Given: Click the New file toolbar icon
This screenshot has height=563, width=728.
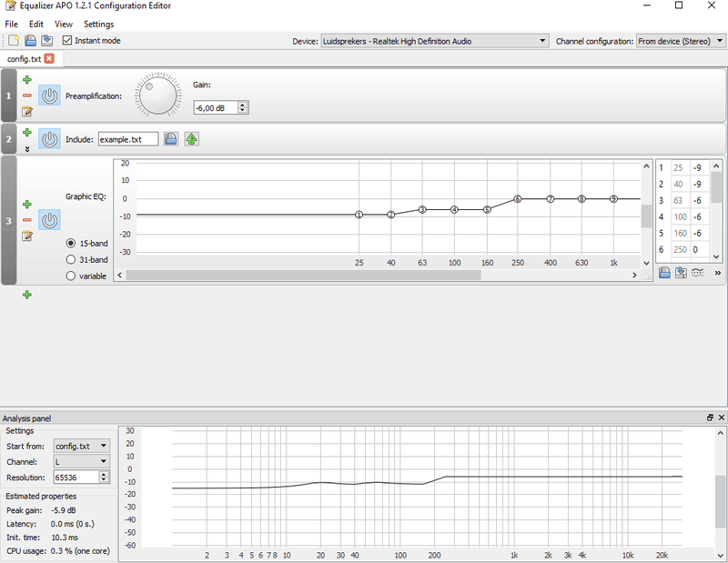Looking at the screenshot, I should 14,41.
